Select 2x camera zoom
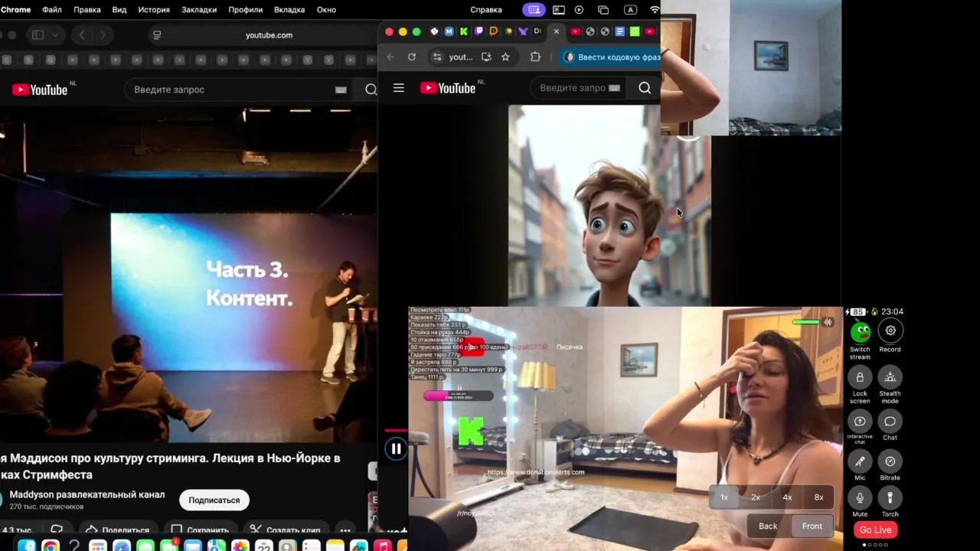980x551 pixels. pos(756,497)
